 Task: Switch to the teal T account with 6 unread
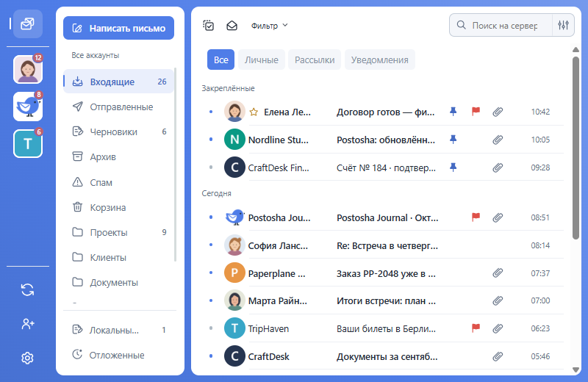tap(28, 143)
